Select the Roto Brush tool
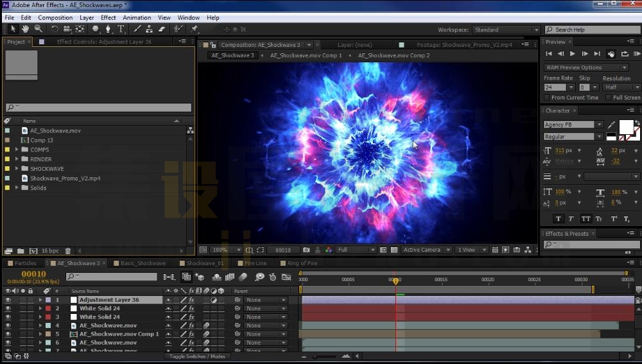 tap(178, 29)
